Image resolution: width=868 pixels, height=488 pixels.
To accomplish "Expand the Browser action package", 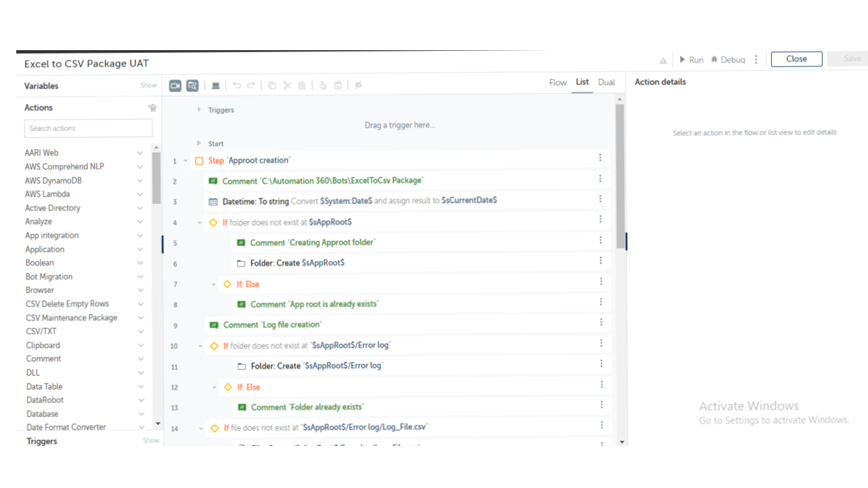I will (140, 290).
